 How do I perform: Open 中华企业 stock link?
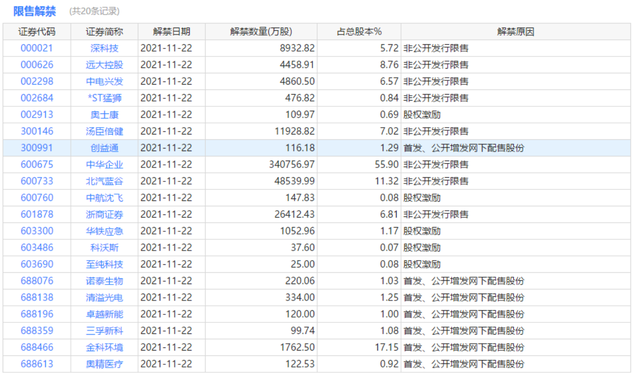(x=104, y=164)
